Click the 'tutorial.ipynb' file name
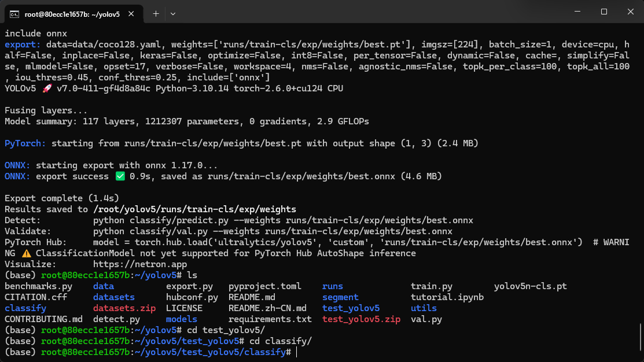This screenshot has height=362, width=644. coord(447,297)
